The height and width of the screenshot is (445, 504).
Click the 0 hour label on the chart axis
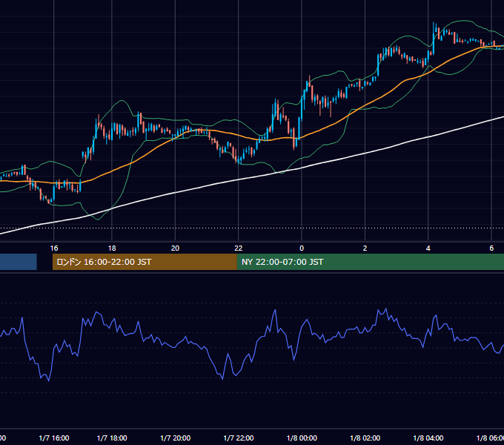point(302,248)
